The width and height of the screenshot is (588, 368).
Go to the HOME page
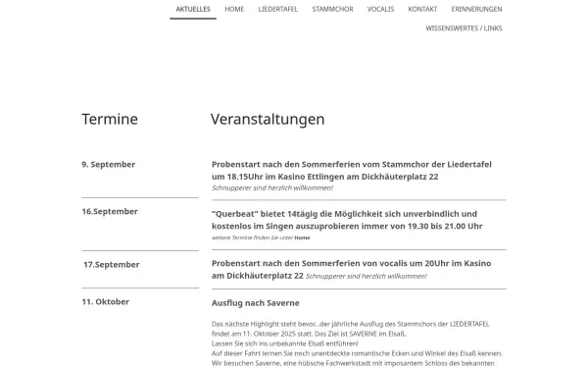point(234,9)
